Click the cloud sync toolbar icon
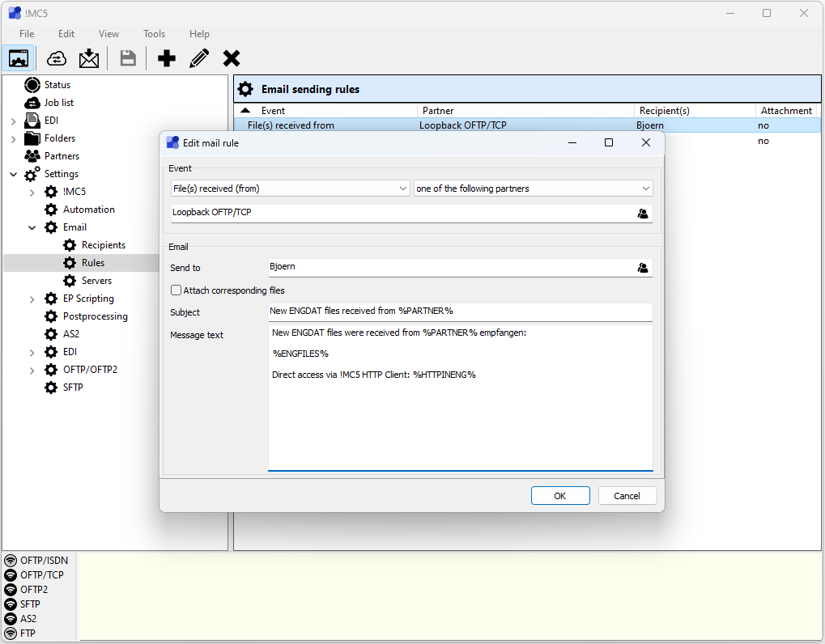 point(57,57)
